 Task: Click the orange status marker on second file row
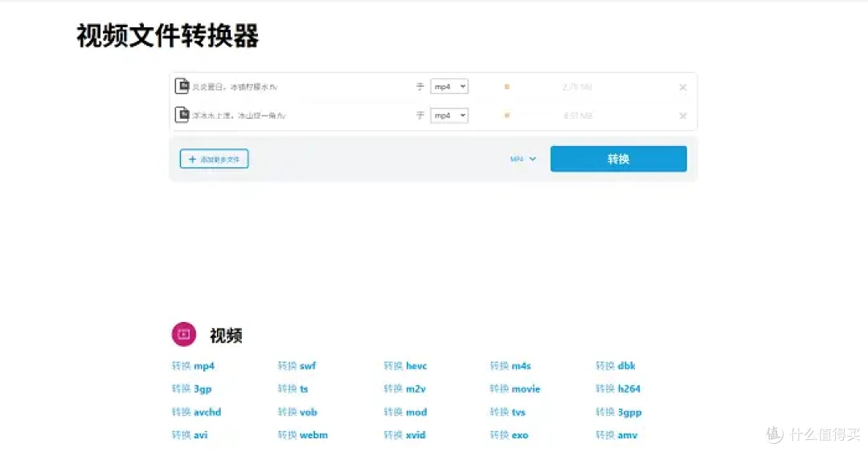[x=506, y=116]
